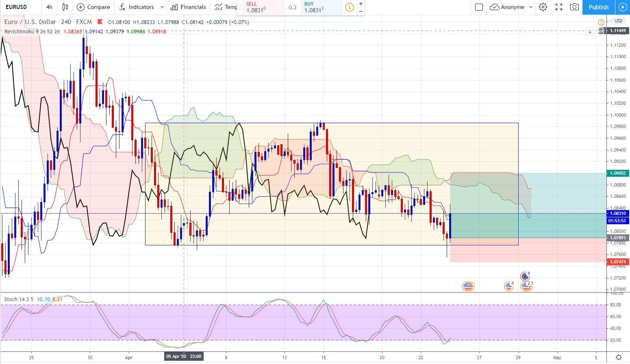Select the Stoch 14 3 5 indicator legend

[x=19, y=299]
